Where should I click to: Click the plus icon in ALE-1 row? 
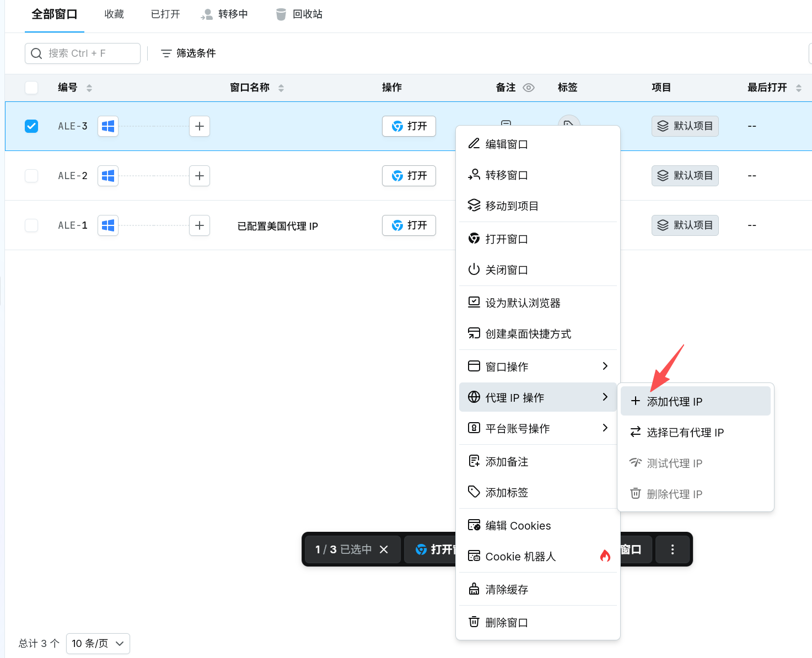coord(200,225)
